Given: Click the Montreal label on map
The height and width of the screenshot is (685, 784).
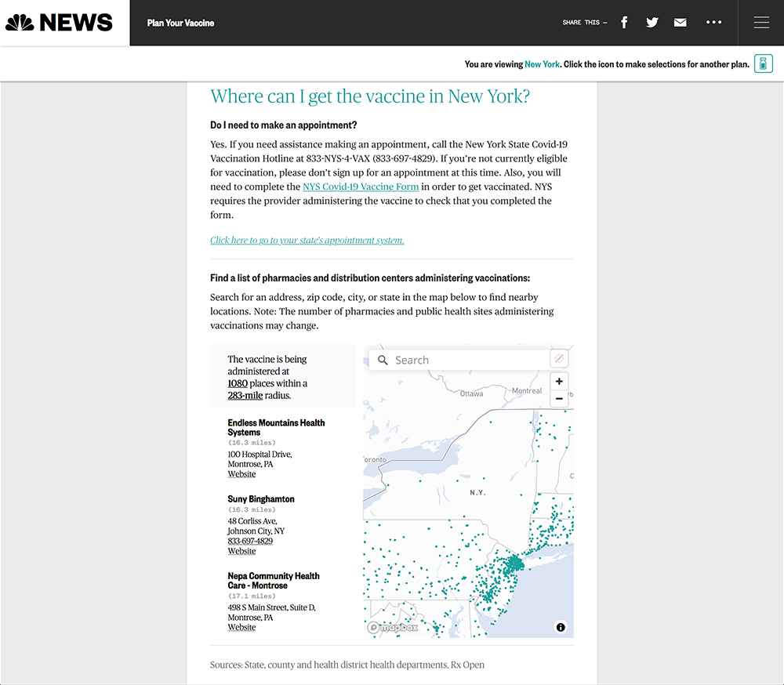Looking at the screenshot, I should coord(527,390).
